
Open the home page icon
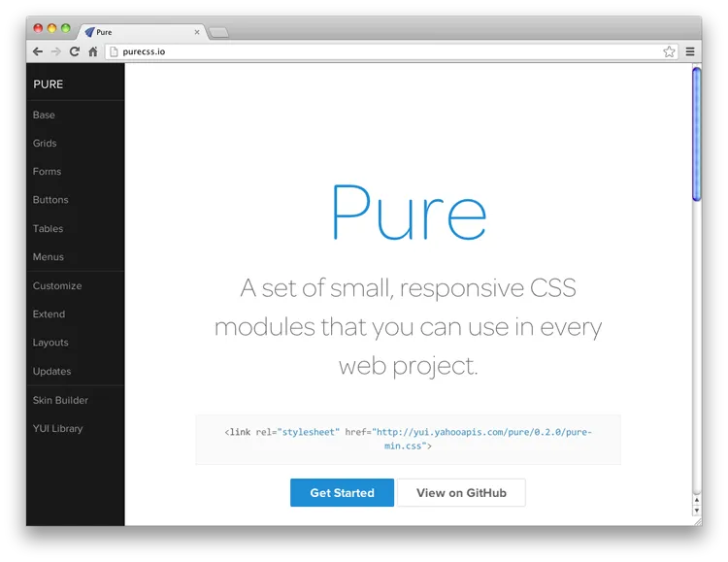[x=93, y=51]
